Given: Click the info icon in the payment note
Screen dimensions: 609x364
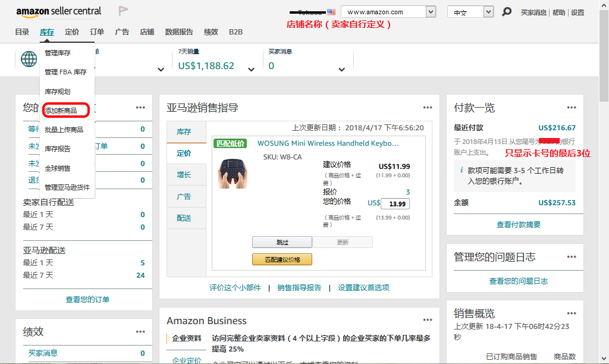Looking at the screenshot, I should [x=462, y=170].
